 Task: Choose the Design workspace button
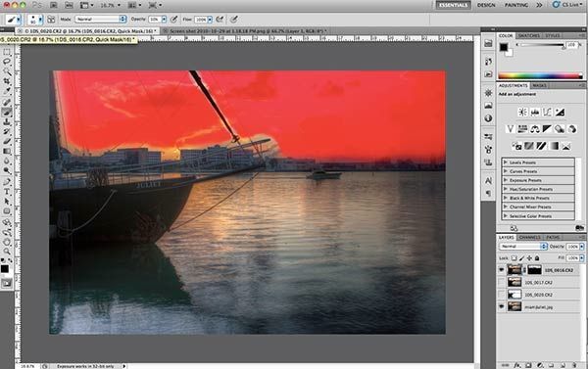(486, 5)
